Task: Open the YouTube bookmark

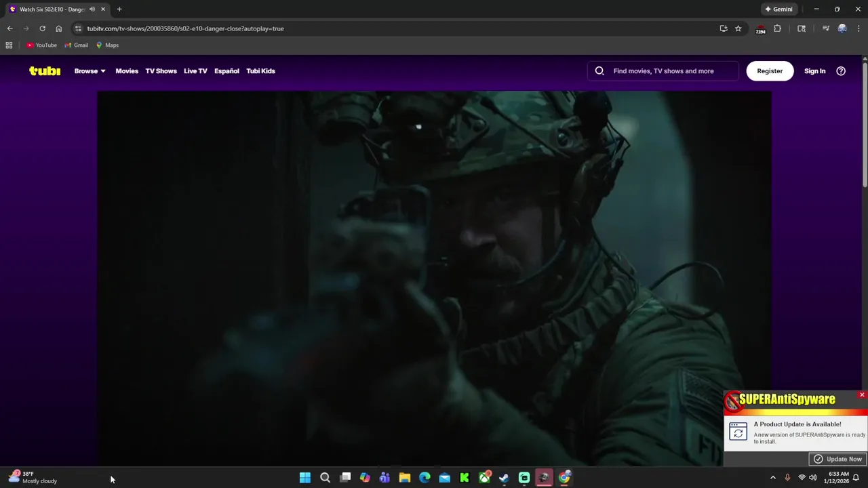Action: (x=42, y=45)
